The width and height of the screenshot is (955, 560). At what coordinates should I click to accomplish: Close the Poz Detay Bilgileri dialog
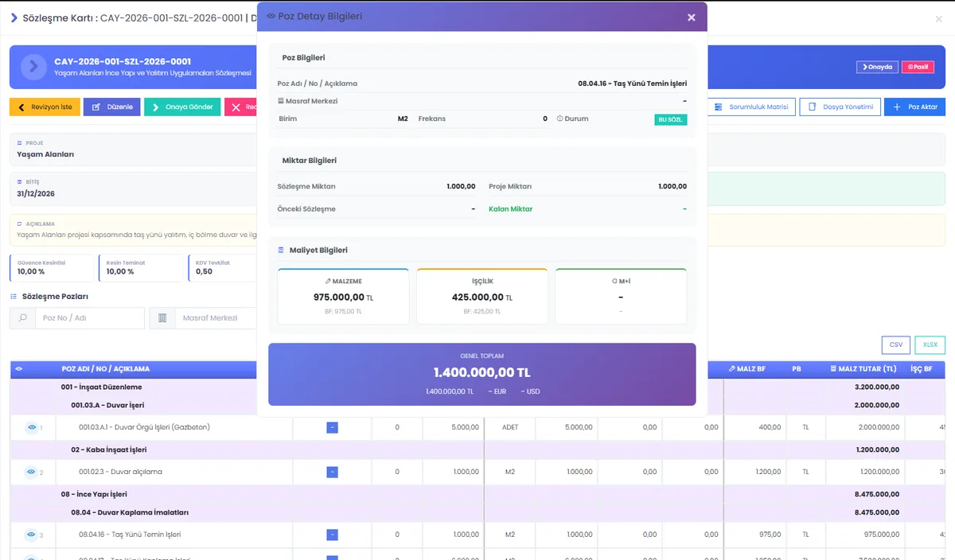691,17
